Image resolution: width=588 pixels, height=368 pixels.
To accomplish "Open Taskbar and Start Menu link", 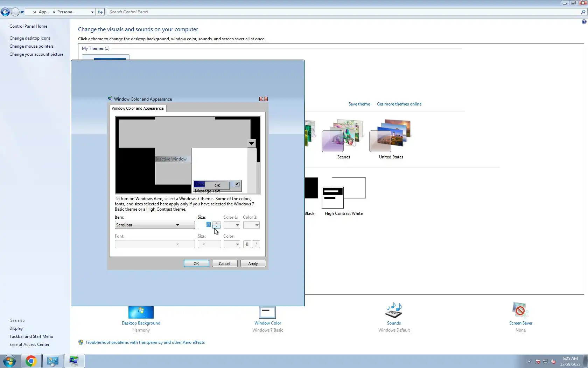I will point(31,336).
